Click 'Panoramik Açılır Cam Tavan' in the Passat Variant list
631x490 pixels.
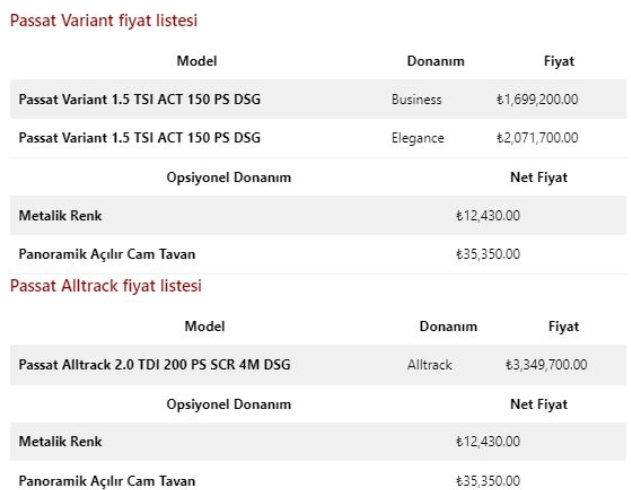107,254
